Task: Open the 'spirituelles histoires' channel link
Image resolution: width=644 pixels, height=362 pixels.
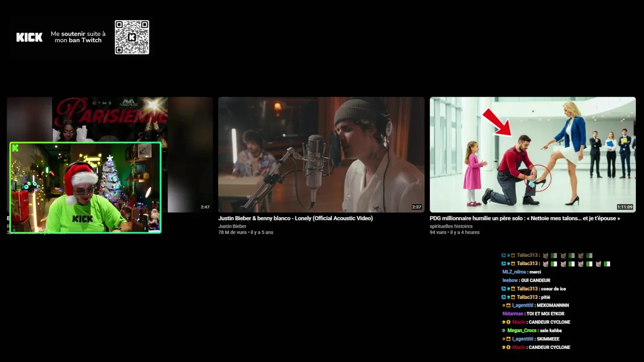Action: coord(451,226)
